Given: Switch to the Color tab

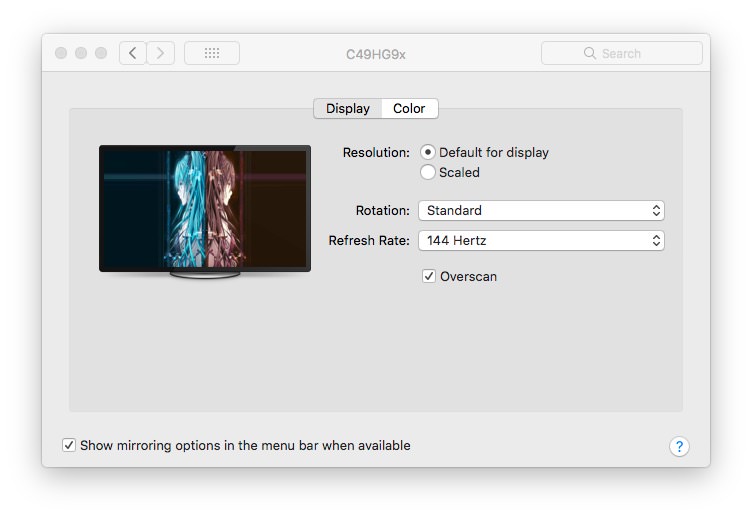Looking at the screenshot, I should coord(410,109).
